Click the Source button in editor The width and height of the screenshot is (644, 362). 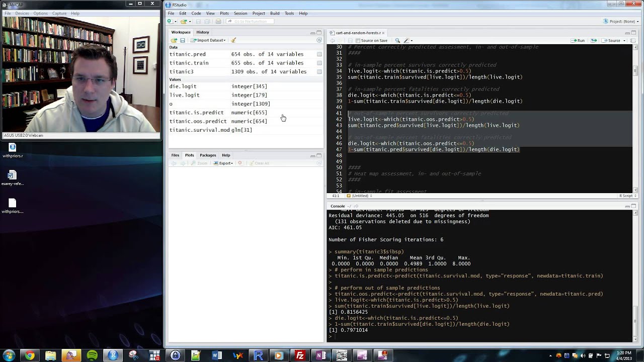click(x=611, y=40)
